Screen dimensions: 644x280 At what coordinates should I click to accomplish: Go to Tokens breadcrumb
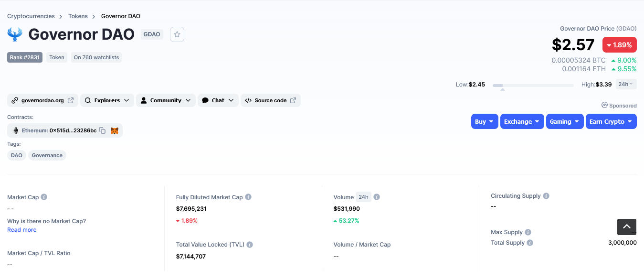[x=78, y=16]
